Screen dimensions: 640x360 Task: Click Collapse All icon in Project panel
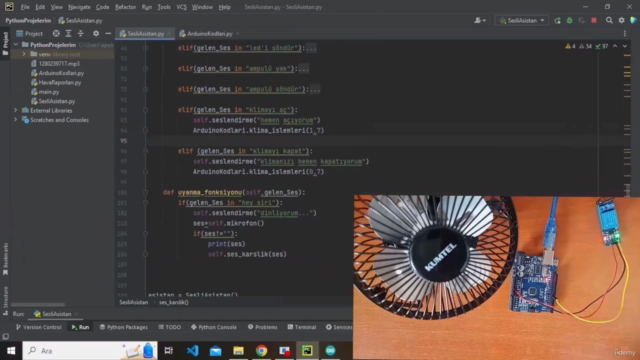[80, 33]
